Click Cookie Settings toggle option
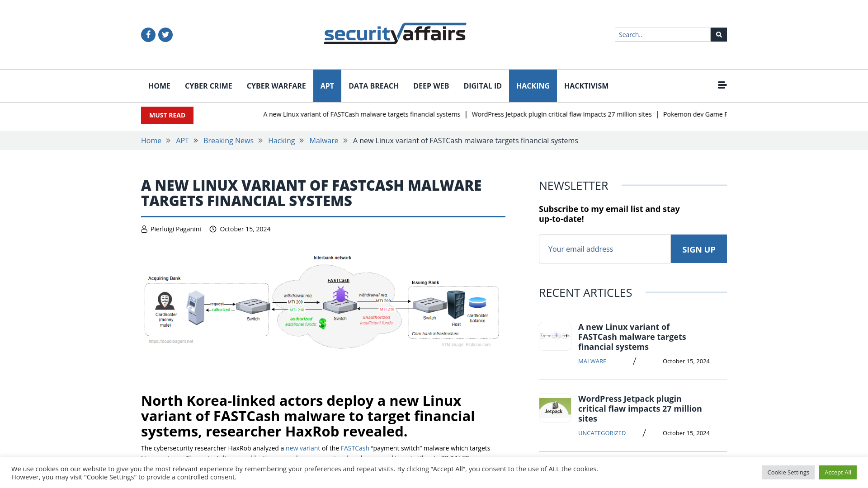 pos(788,472)
